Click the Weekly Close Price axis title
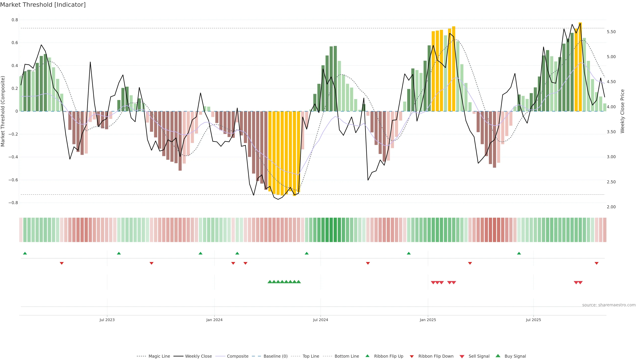This screenshot has width=644, height=362. pos(622,111)
